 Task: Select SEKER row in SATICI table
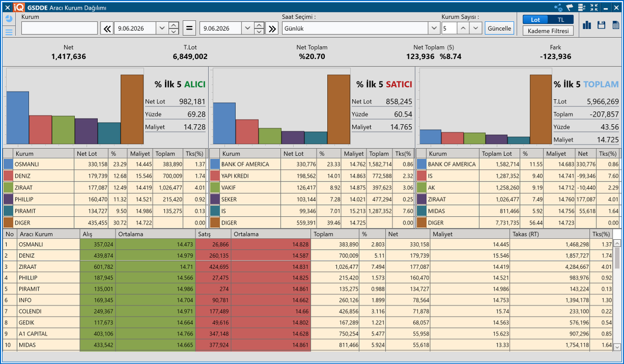311,199
